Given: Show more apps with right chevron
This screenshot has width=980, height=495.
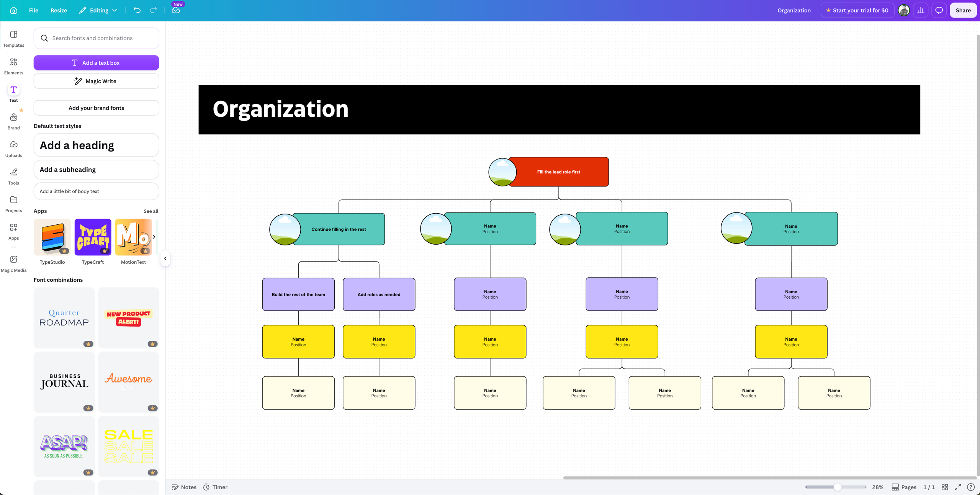Looking at the screenshot, I should [154, 237].
